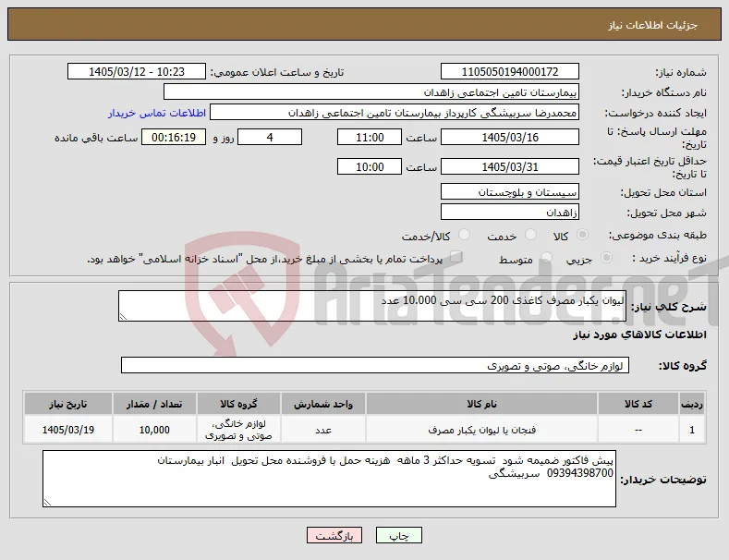Click the quantity cell 10,000

tap(154, 430)
